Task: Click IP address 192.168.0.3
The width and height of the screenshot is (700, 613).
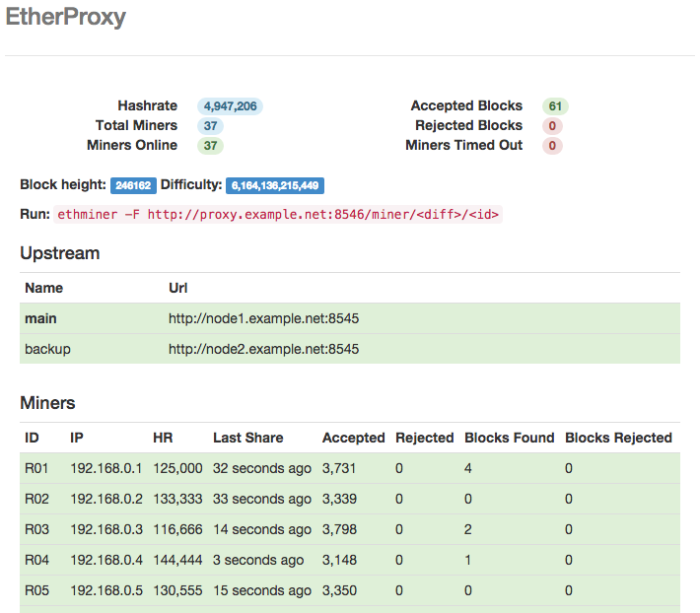Action: point(106,529)
